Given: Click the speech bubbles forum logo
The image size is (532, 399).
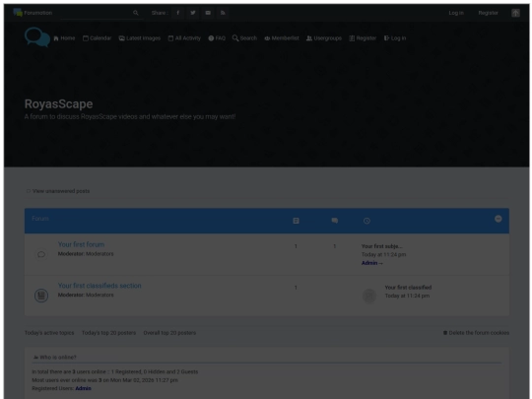Looking at the screenshot, I should click(x=37, y=37).
